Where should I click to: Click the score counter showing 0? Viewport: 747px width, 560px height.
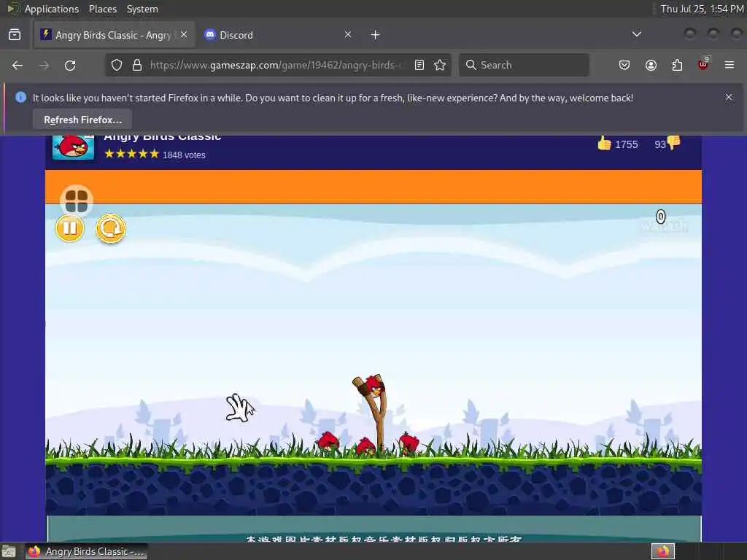point(660,217)
